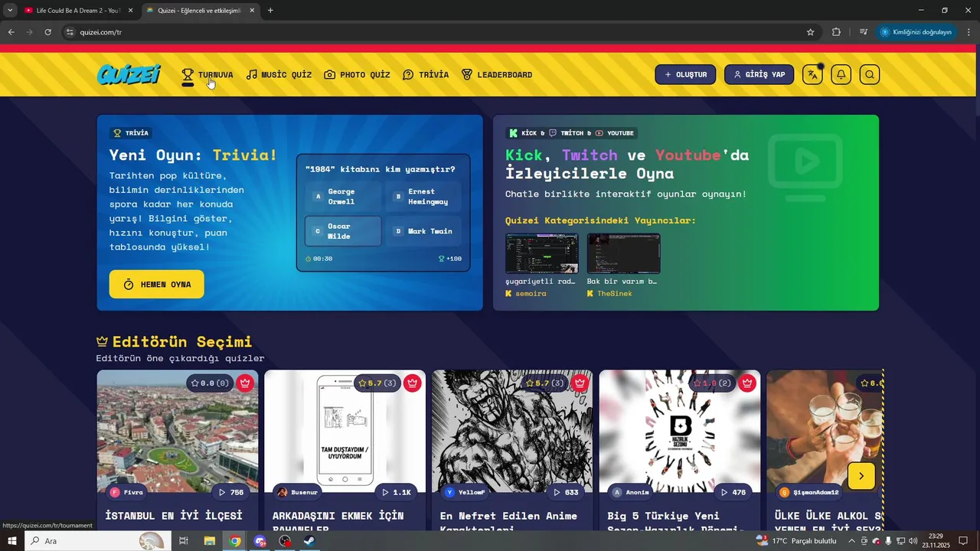
Task: Click the taskbar Ara search box
Action: 97,541
